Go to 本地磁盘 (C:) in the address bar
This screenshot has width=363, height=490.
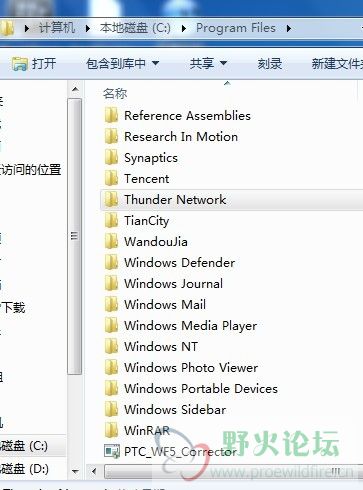[135, 28]
